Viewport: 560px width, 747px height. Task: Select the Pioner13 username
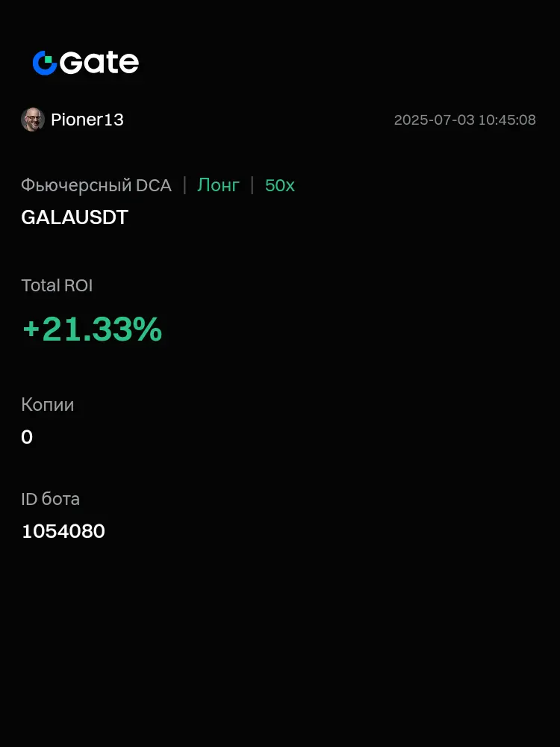87,120
